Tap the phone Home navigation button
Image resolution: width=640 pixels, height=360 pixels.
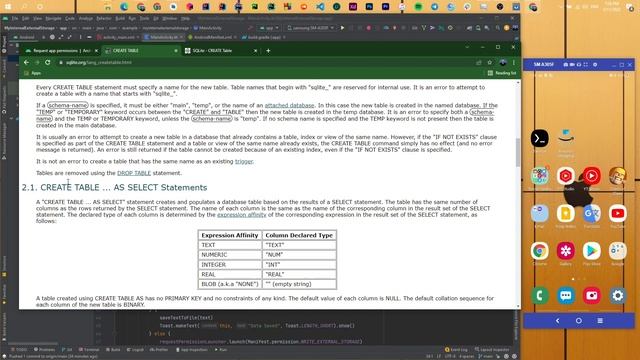[579, 321]
